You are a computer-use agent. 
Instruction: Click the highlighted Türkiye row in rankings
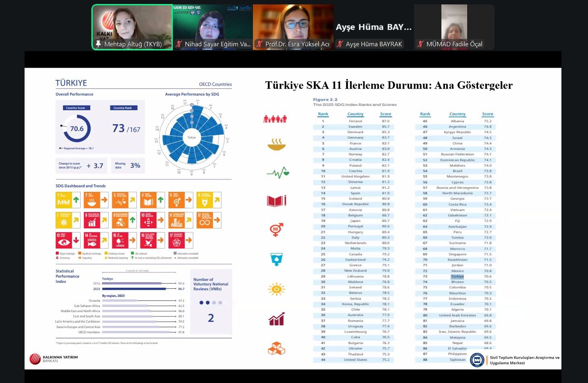[x=457, y=276]
